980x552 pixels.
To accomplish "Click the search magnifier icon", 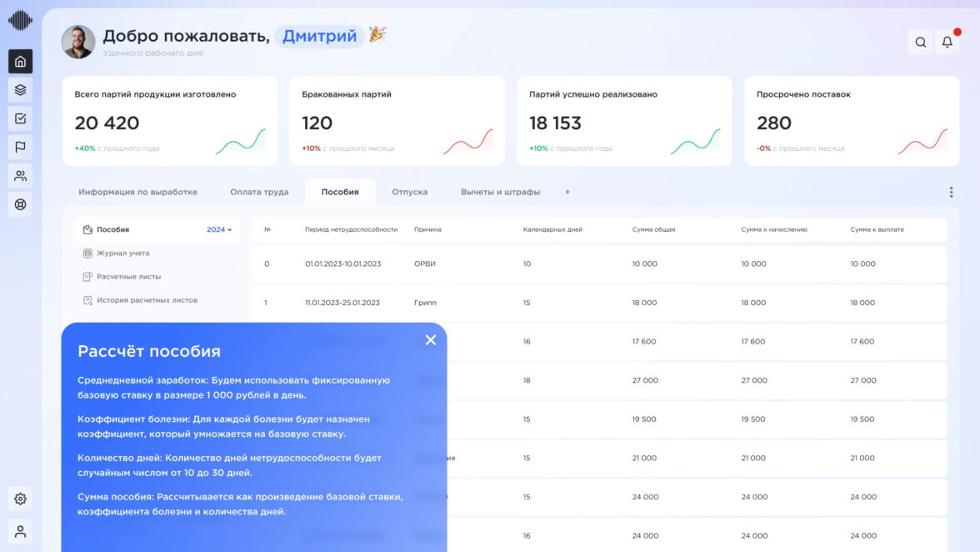I will pyautogui.click(x=920, y=43).
